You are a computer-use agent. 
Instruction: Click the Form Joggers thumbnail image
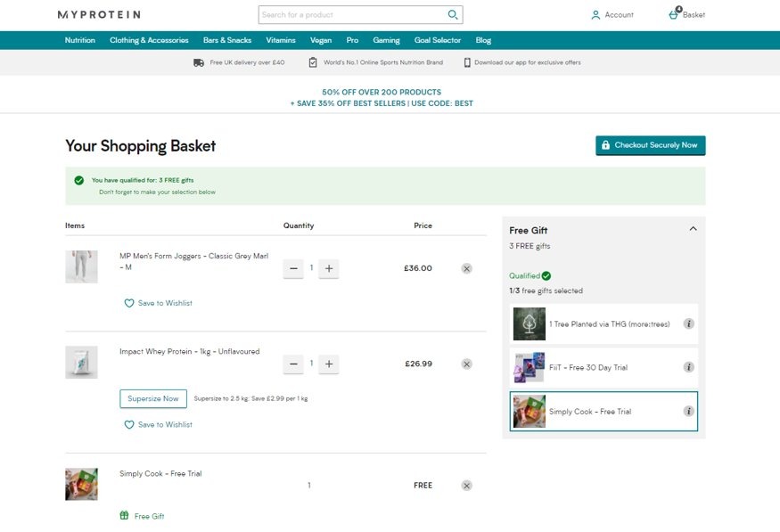[x=82, y=266]
